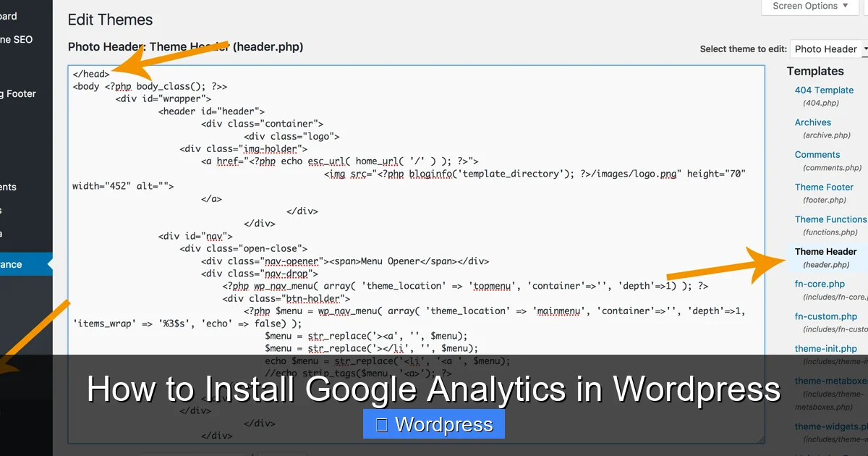Open the theme-metaboxes template file

[x=830, y=380]
